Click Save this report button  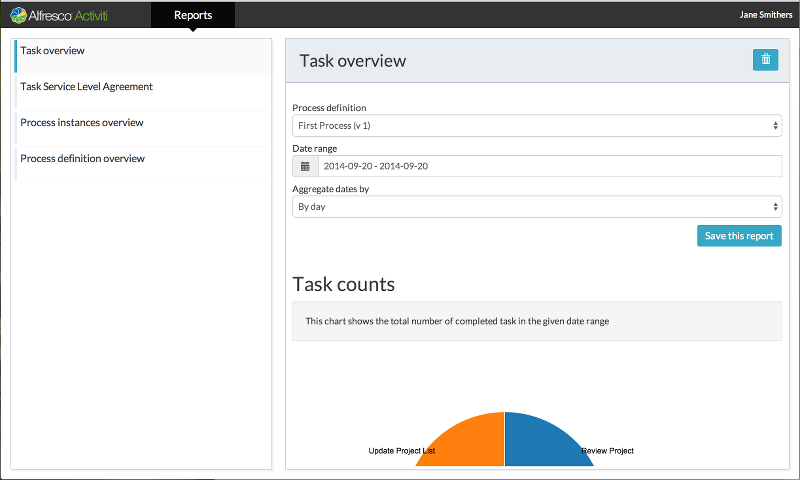coord(739,236)
